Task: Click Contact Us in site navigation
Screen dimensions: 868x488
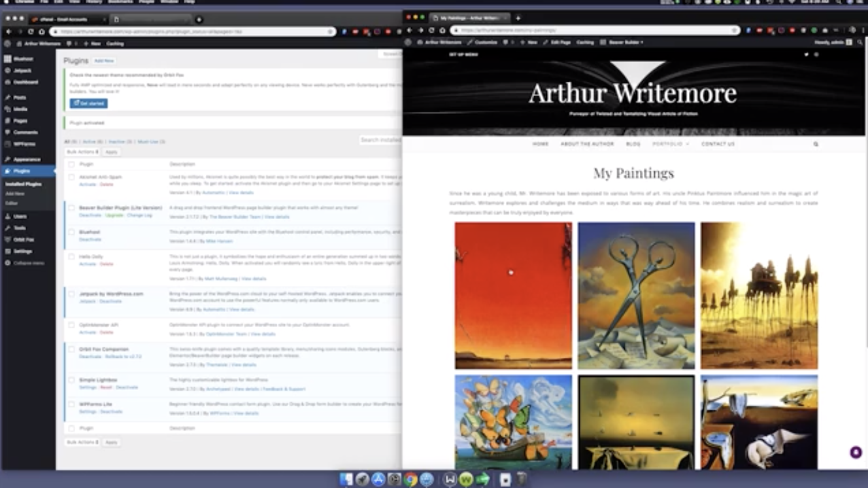Action: point(718,144)
